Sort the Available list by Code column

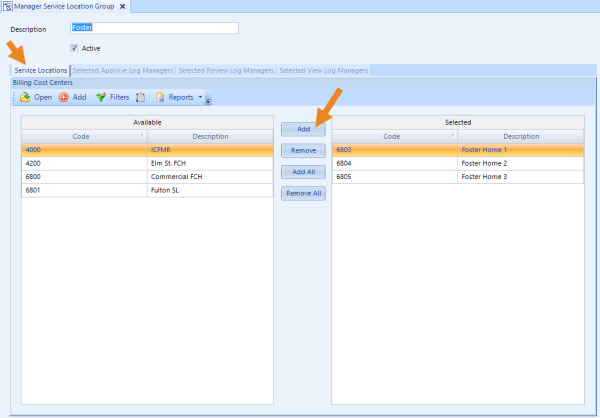[x=84, y=136]
